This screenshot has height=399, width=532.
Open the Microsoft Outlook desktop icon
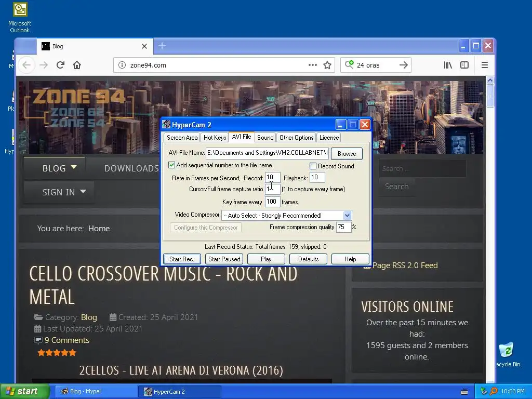point(20,18)
